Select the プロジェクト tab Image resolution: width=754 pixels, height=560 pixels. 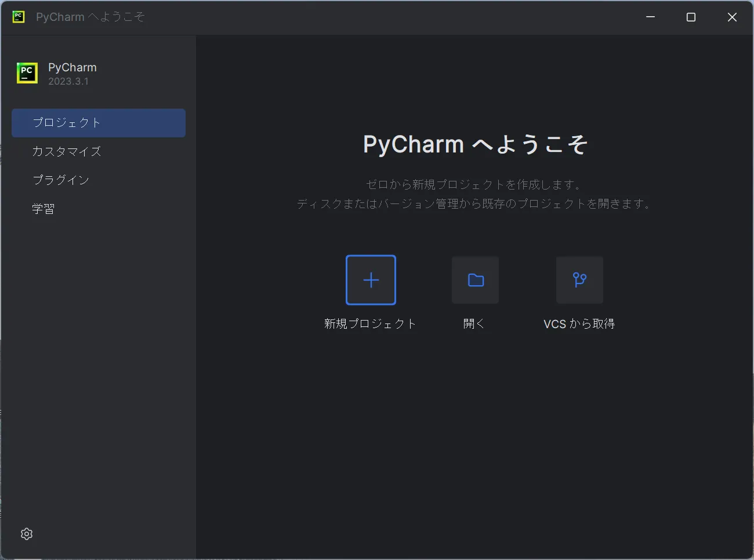pos(99,123)
